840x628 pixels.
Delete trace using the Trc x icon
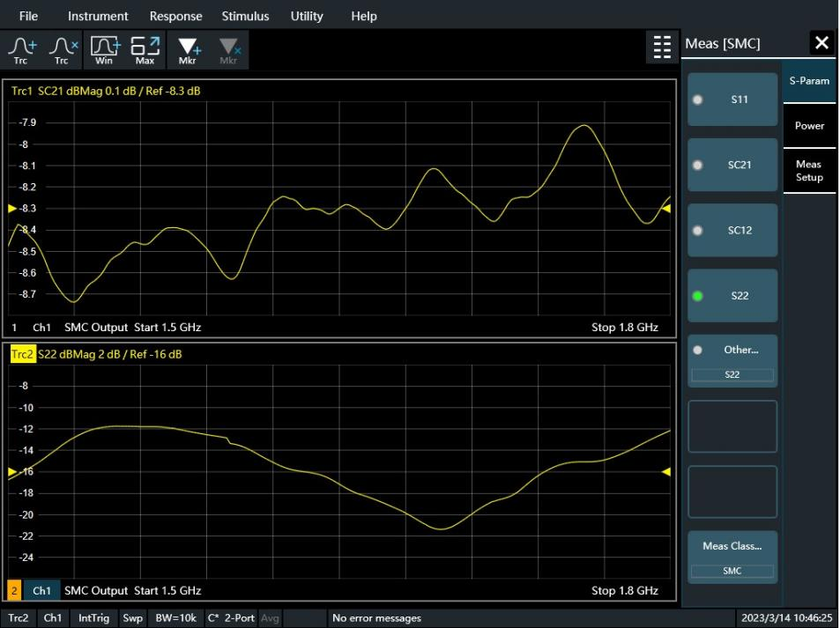point(63,50)
